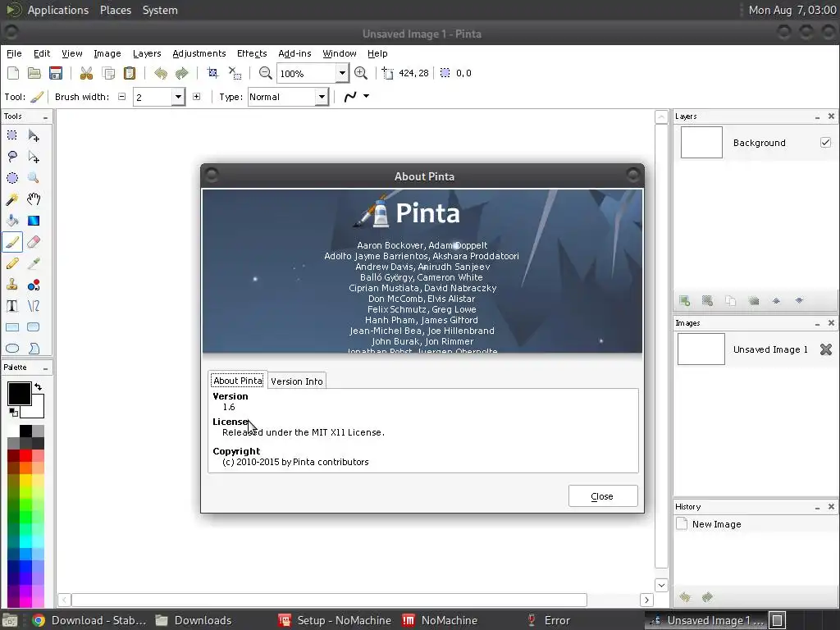Open the Error taskbar window
The width and height of the screenshot is (840, 630).
point(549,620)
